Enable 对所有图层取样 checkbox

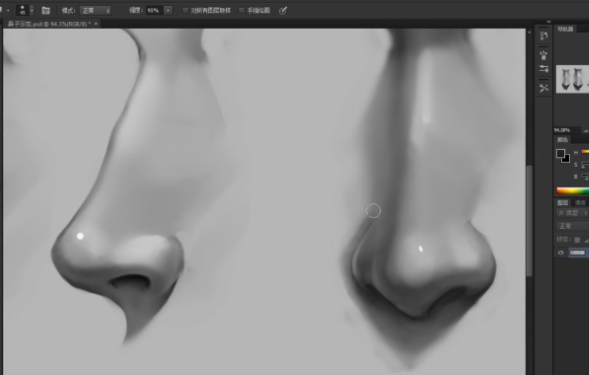(x=185, y=11)
